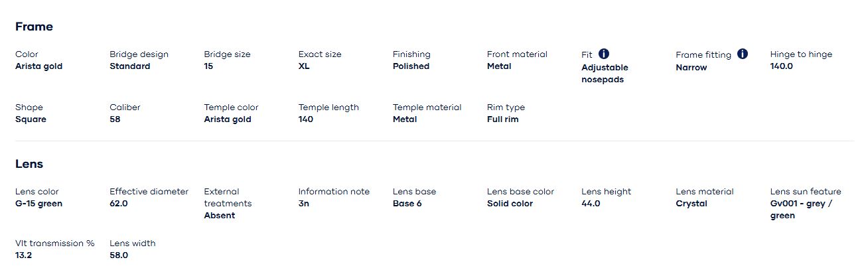Select the Arista gold Color value

click(x=38, y=66)
